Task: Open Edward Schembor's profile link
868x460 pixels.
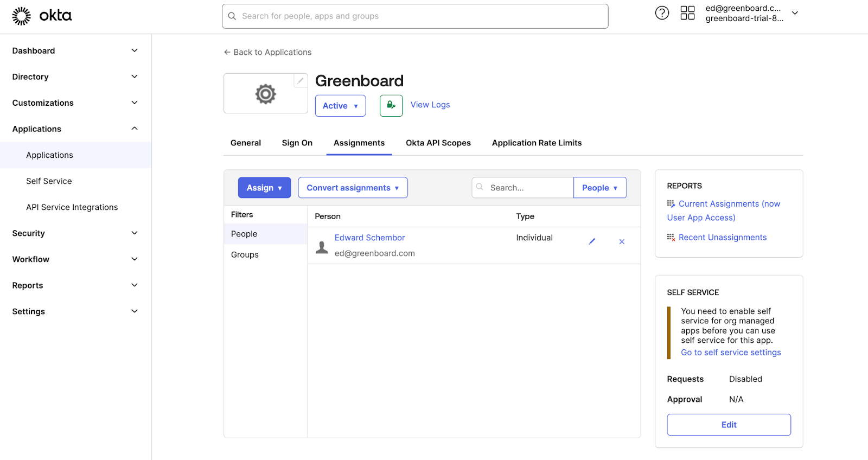Action: (x=370, y=238)
